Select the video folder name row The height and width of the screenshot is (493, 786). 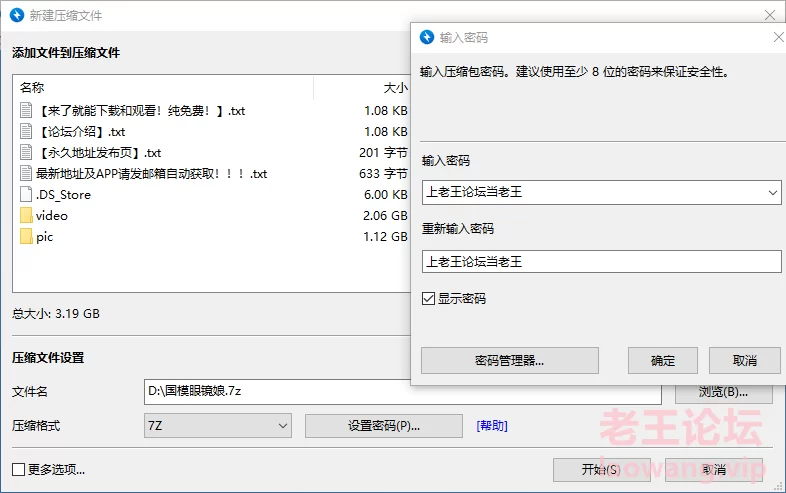point(52,216)
